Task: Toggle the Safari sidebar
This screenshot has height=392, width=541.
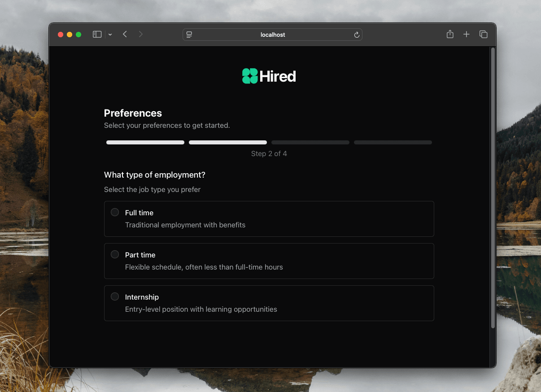Action: 97,34
